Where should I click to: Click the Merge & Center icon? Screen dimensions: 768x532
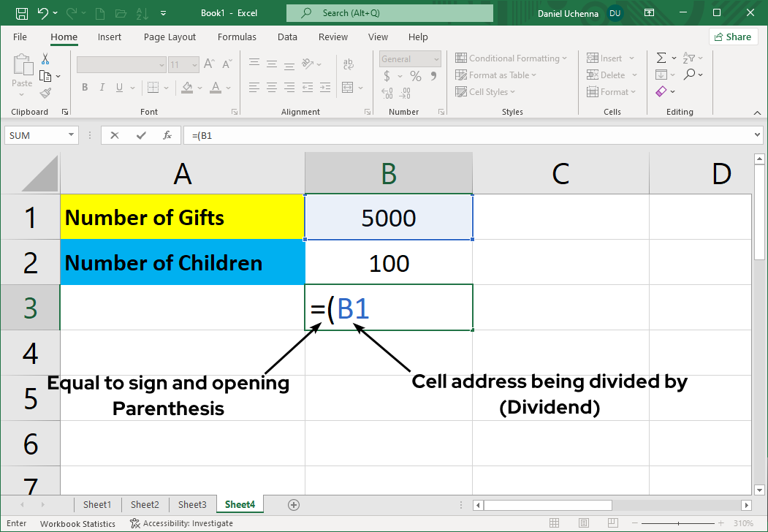point(349,87)
